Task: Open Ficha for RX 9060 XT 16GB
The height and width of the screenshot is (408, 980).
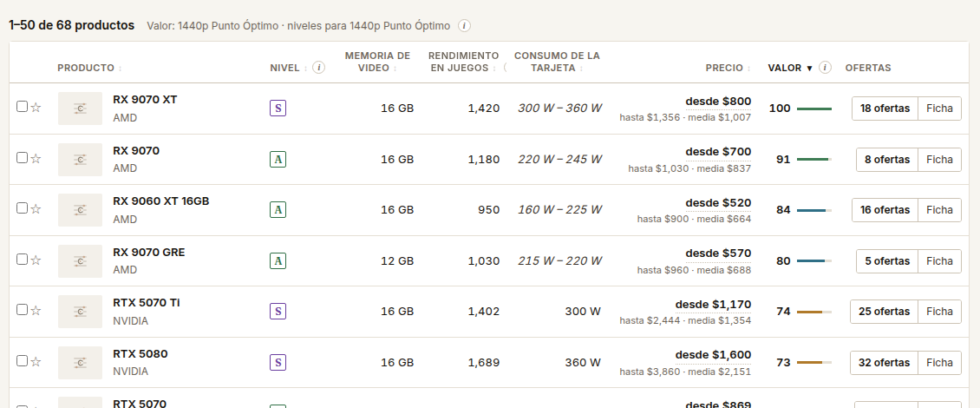Action: click(x=939, y=209)
